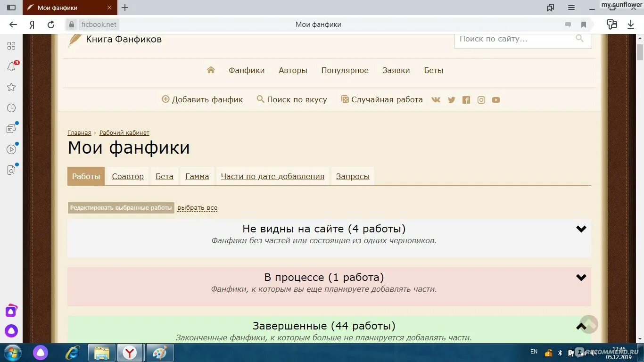Open page search icon in sidebar

[11, 170]
